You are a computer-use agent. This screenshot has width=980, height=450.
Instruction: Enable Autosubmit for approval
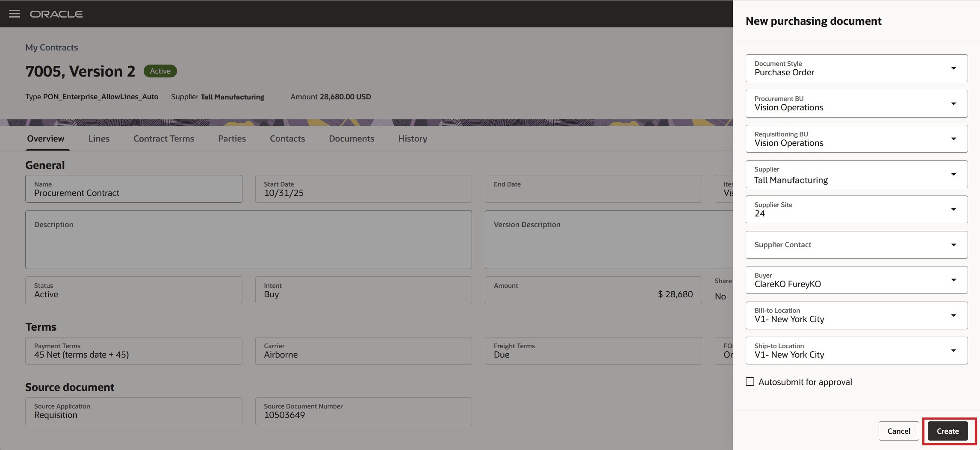click(x=750, y=382)
